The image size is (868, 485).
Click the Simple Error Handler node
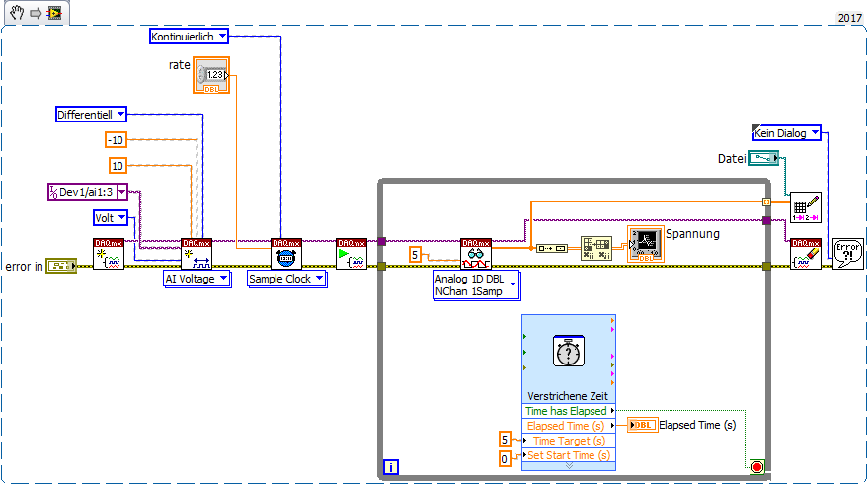coord(847,254)
